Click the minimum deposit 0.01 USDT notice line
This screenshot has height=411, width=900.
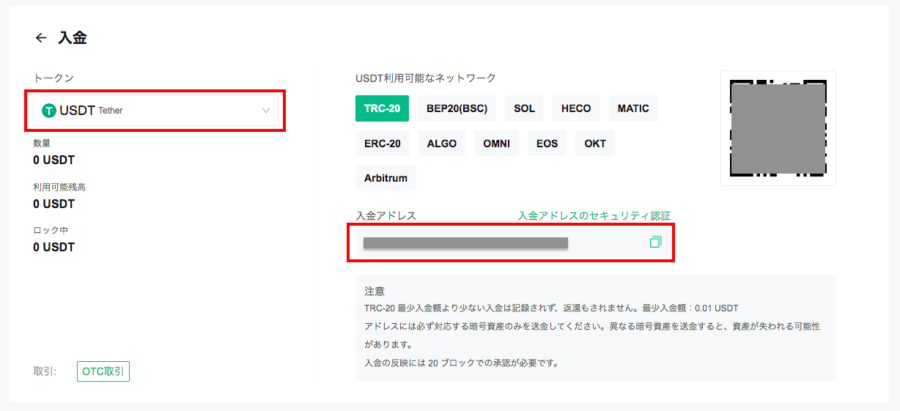point(553,308)
